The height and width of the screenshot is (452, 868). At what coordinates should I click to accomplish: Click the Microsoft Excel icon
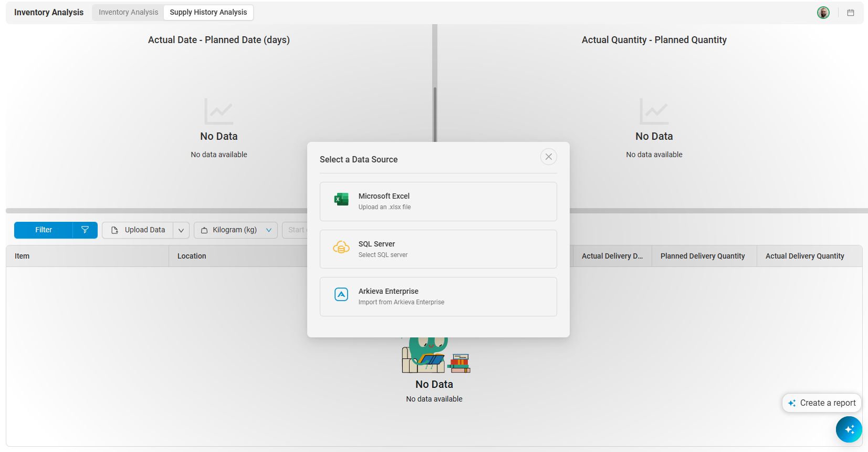tap(341, 199)
